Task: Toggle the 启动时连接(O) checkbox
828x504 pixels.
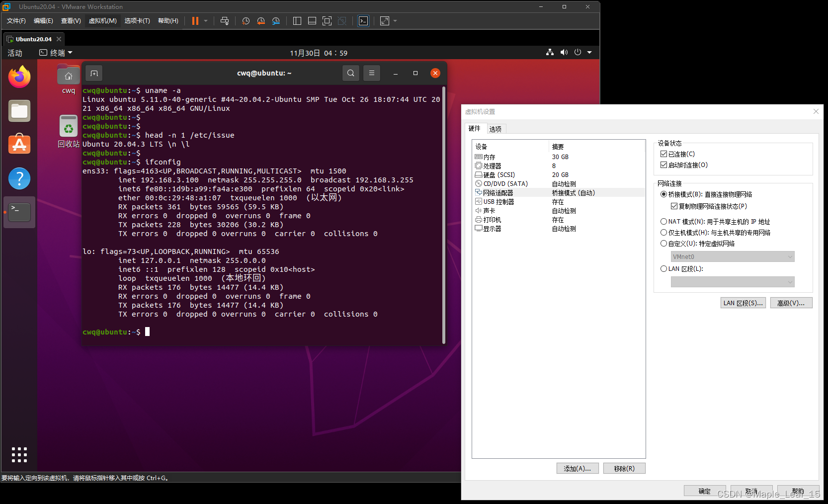Action: [x=663, y=165]
